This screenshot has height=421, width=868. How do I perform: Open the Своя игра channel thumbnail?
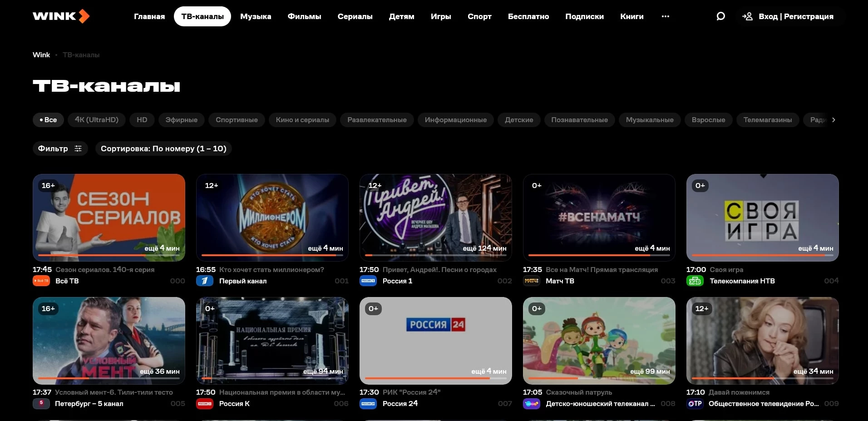pos(762,218)
